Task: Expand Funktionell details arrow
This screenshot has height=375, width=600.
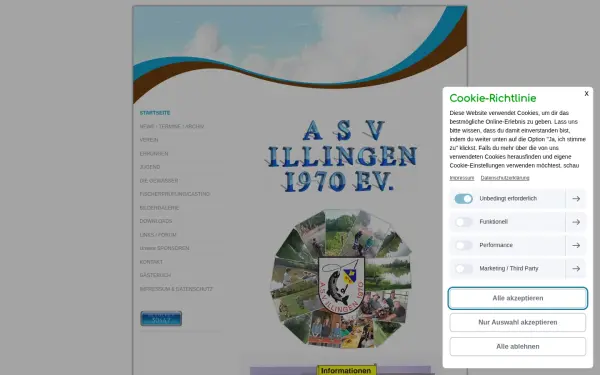Action: (x=576, y=222)
